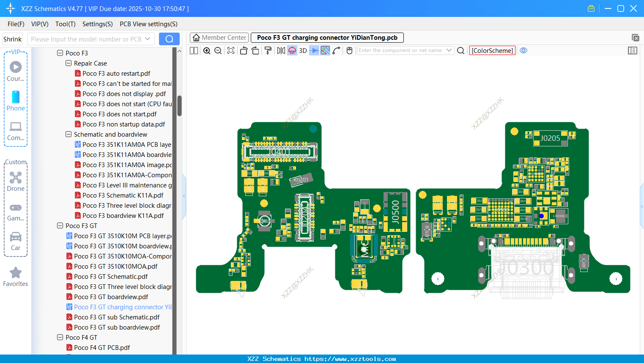
Task: Toggle the split view layout icon
Action: click(x=194, y=51)
